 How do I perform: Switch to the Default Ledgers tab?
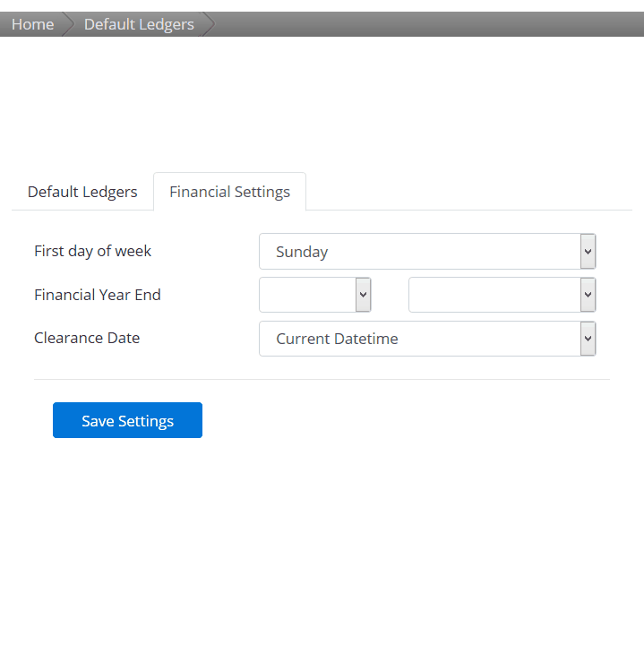[82, 192]
